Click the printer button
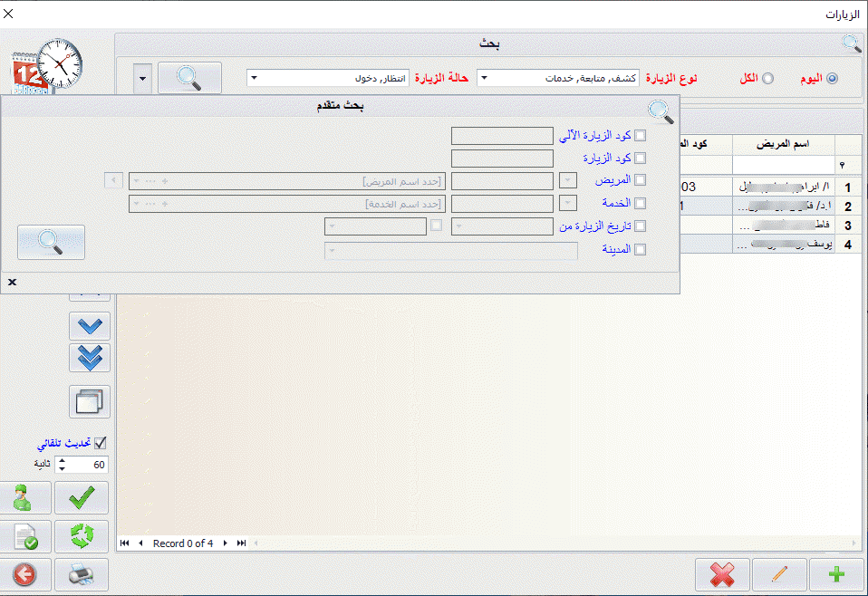This screenshot has width=868, height=596. coord(82,574)
